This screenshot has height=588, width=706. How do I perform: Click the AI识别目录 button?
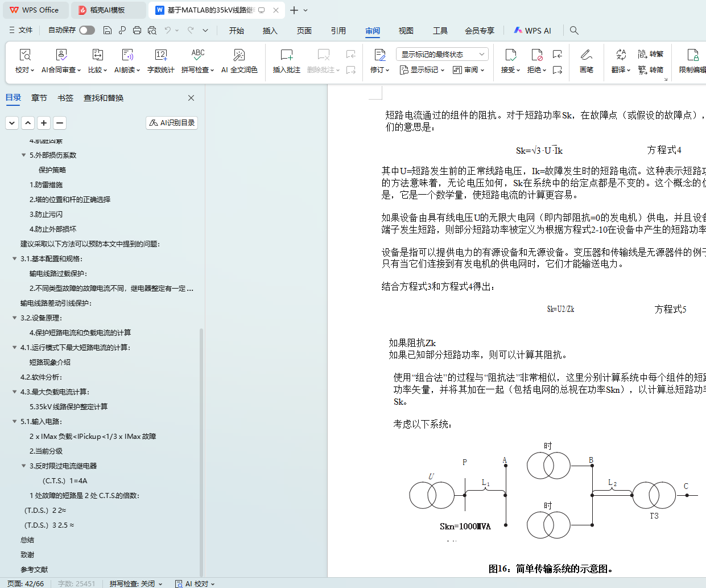[x=172, y=123]
